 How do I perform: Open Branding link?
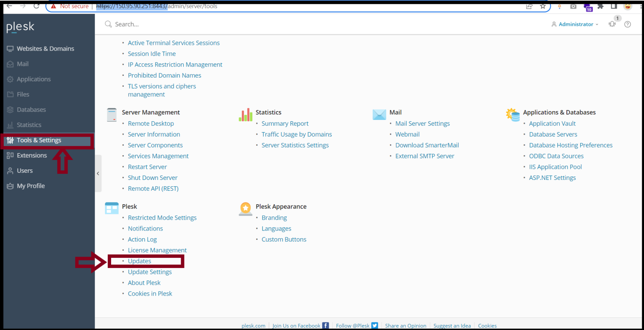[x=274, y=218]
